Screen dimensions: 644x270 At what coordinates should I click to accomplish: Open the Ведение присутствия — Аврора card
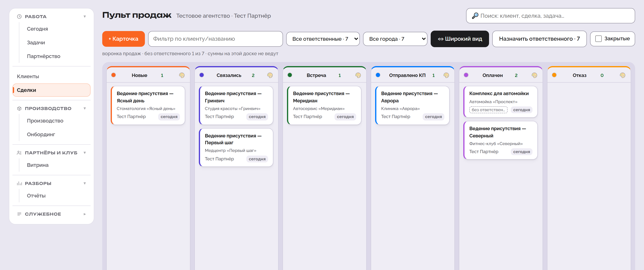[x=412, y=105]
